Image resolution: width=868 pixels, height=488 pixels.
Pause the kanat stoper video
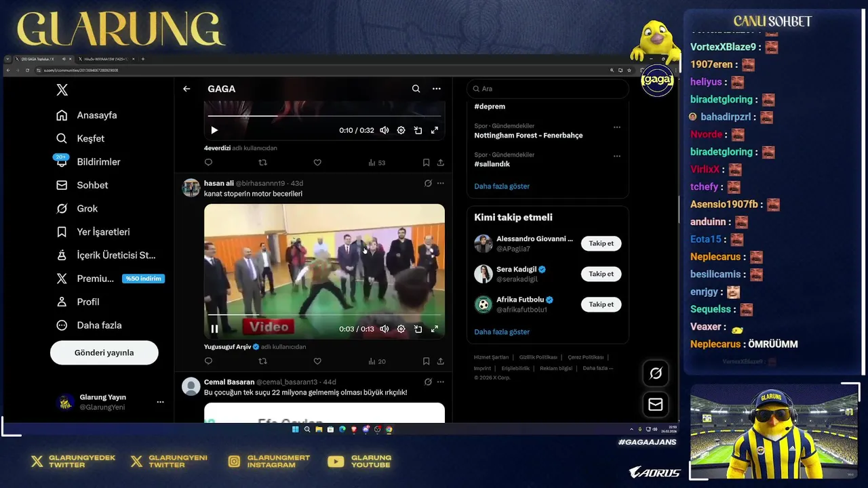coord(214,329)
